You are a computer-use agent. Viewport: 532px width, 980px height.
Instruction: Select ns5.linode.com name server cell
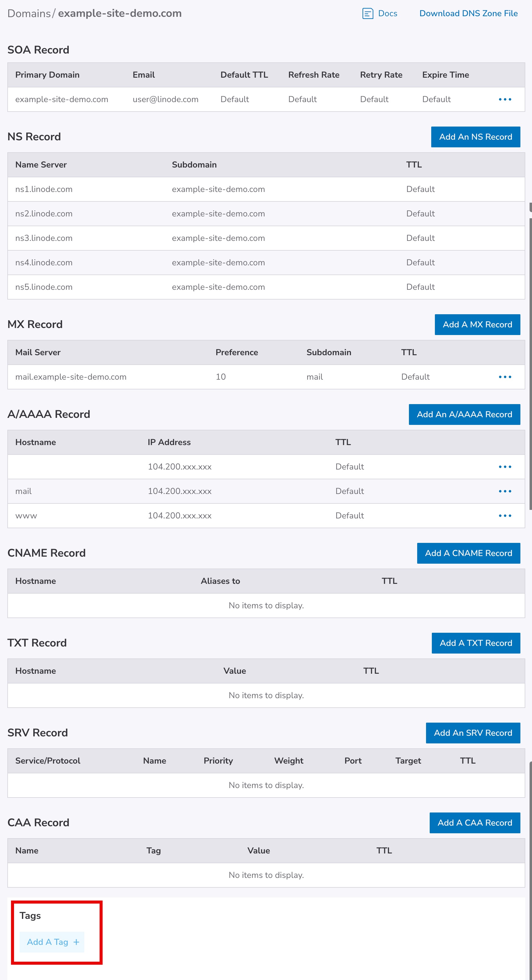[x=44, y=287]
